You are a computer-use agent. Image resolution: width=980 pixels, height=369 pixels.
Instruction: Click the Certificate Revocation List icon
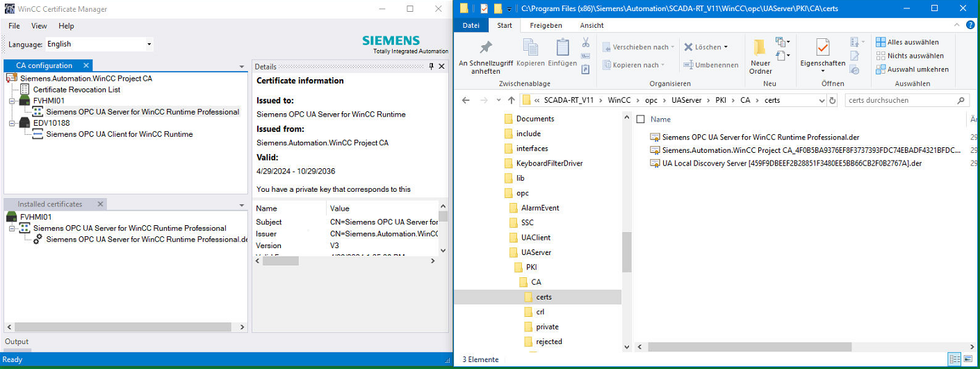pos(25,90)
